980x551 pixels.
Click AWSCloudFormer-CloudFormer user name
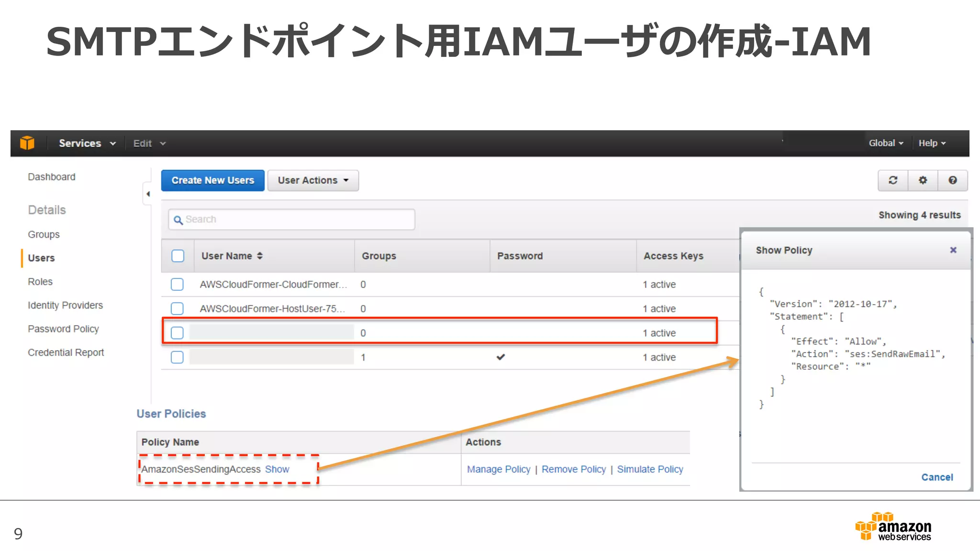(273, 285)
